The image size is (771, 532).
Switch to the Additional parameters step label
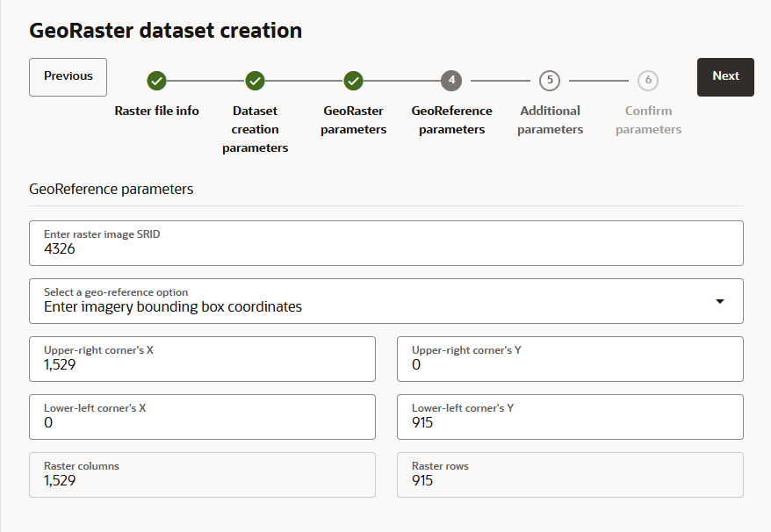pos(549,119)
